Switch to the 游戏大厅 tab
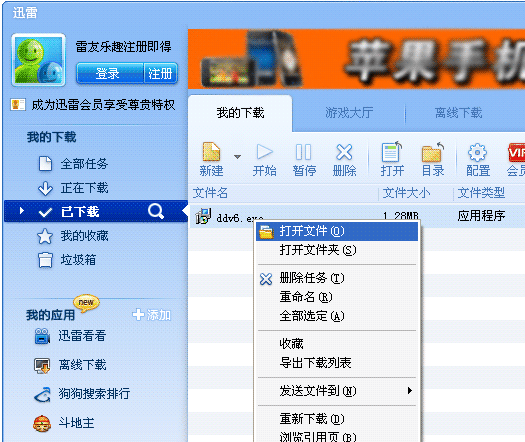Screen dimensions: 525x442 pos(349,113)
